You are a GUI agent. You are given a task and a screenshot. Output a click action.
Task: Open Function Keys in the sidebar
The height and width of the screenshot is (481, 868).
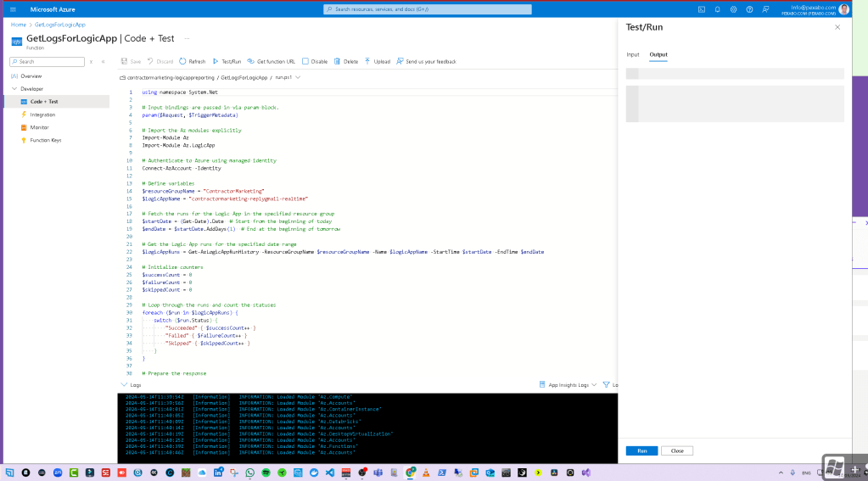click(x=45, y=140)
